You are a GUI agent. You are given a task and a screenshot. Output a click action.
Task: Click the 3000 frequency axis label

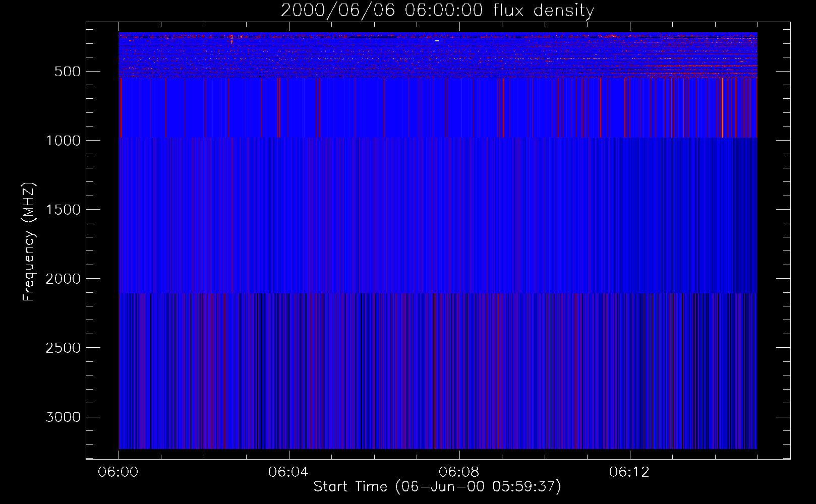[63, 417]
